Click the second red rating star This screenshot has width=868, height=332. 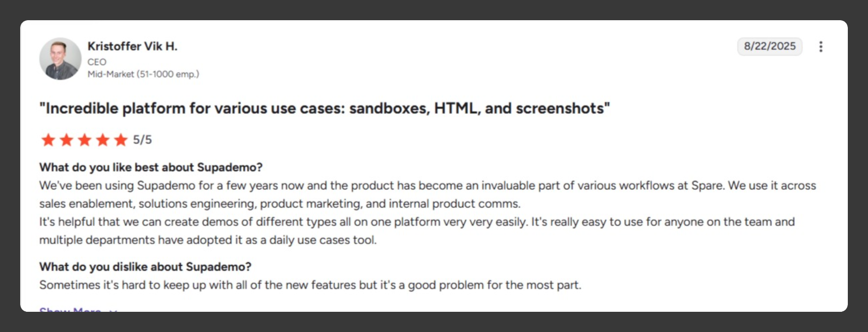pyautogui.click(x=66, y=140)
